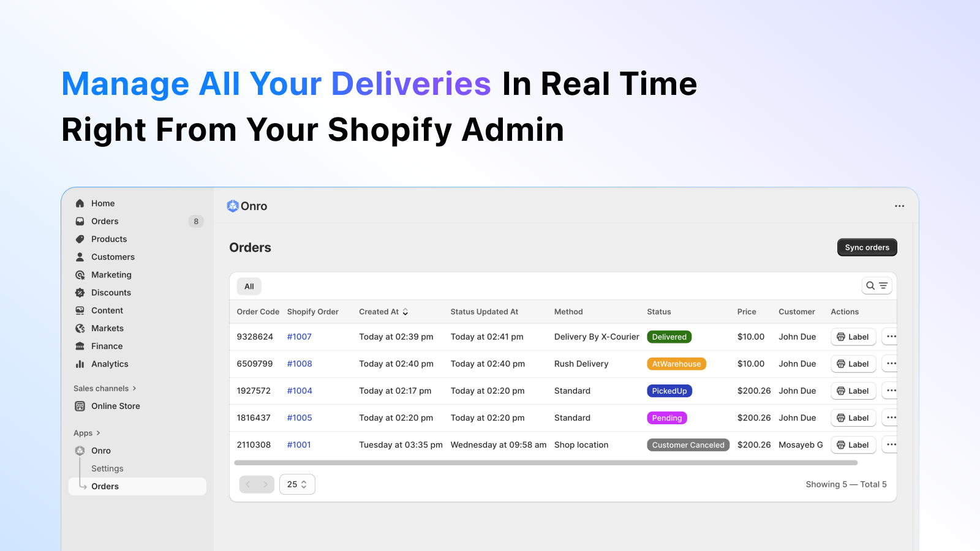Viewport: 980px width, 551px height.
Task: Select the Marketing megaphone icon
Action: pos(80,274)
